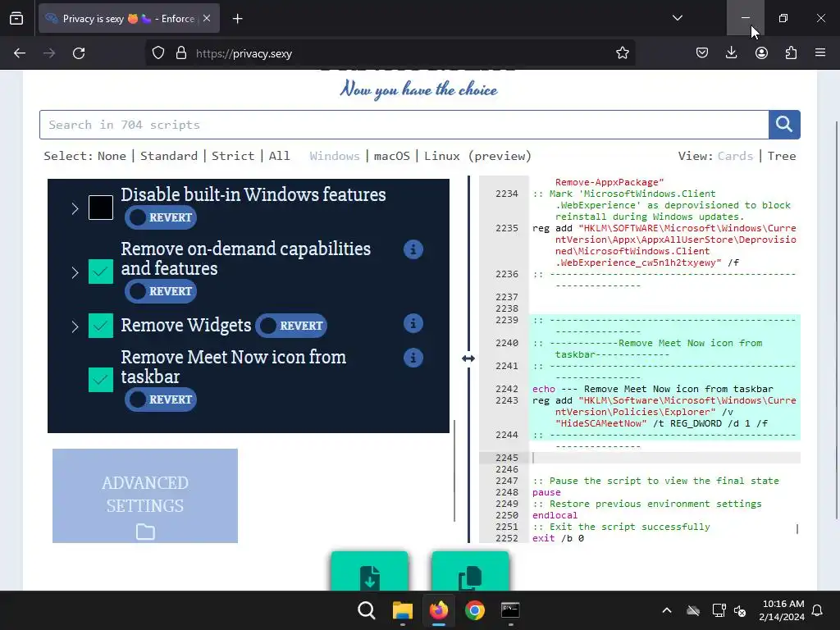The image size is (840, 630).
Task: Click the panel divider resize handle
Action: (x=468, y=358)
